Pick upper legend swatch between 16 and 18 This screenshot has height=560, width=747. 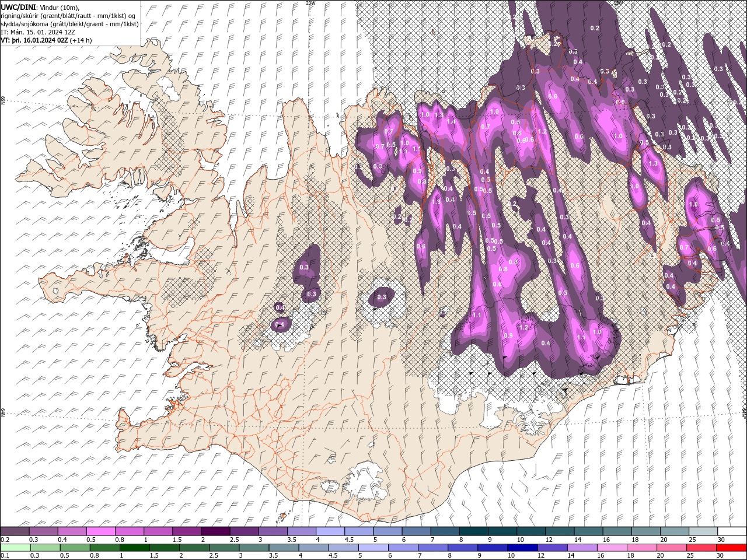tap(617, 531)
